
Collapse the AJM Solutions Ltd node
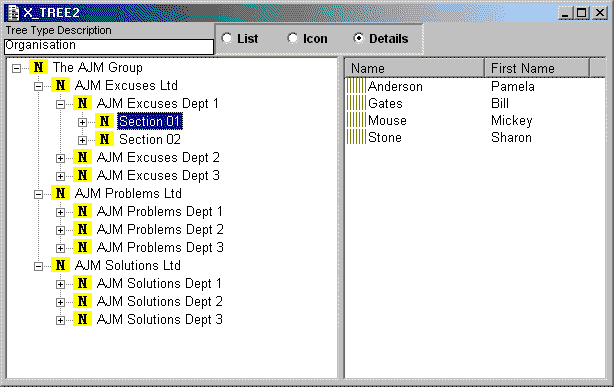(x=38, y=267)
